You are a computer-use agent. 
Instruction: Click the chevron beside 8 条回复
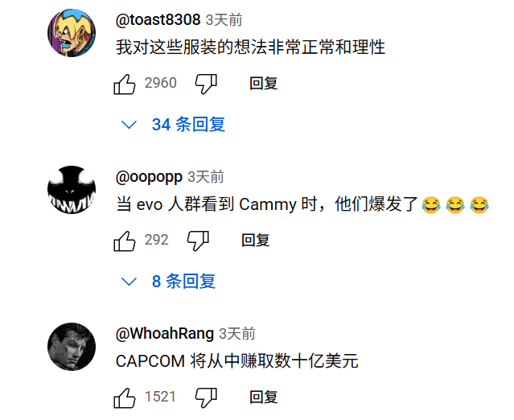tap(129, 282)
